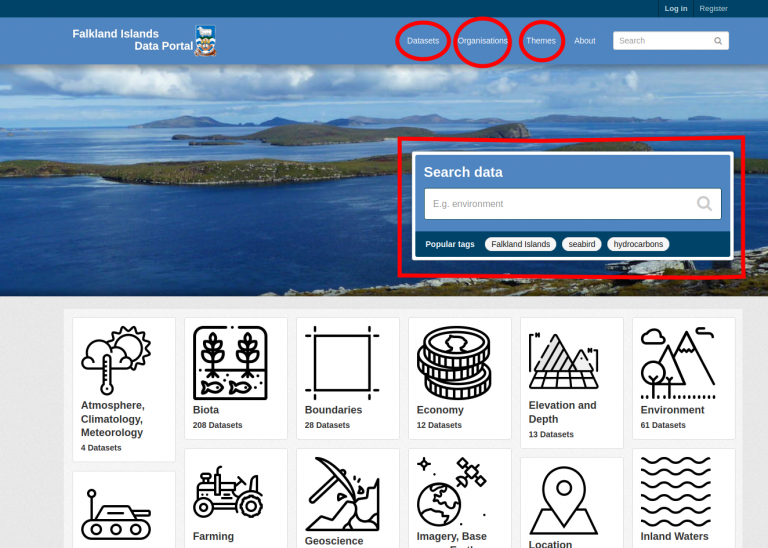This screenshot has width=768, height=548.
Task: Go to the Organisations menu item
Action: coord(482,41)
